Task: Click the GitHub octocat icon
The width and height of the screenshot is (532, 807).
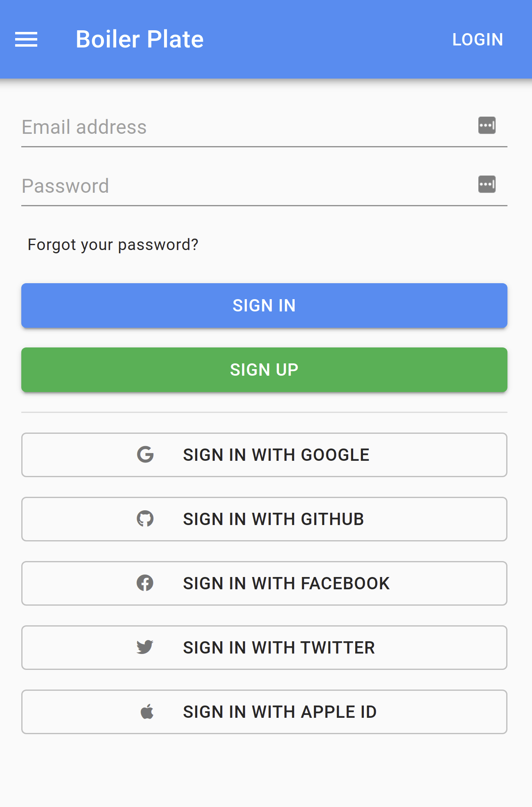Action: 145,519
